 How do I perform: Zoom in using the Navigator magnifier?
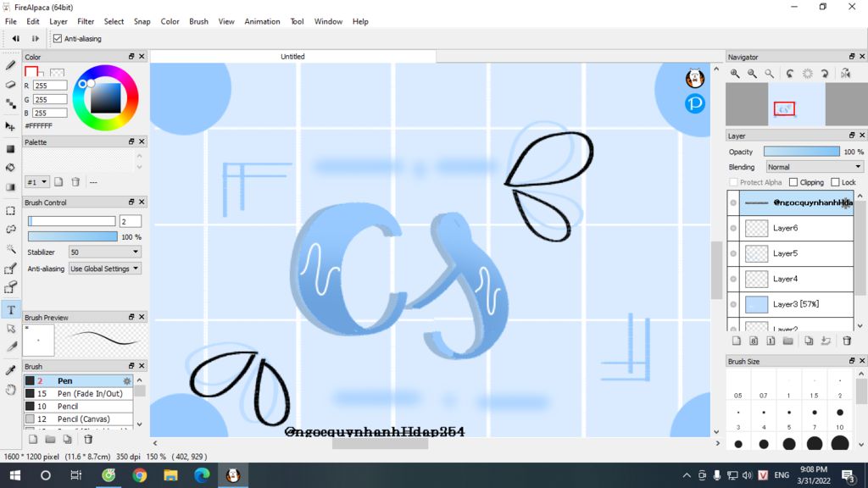coord(735,74)
